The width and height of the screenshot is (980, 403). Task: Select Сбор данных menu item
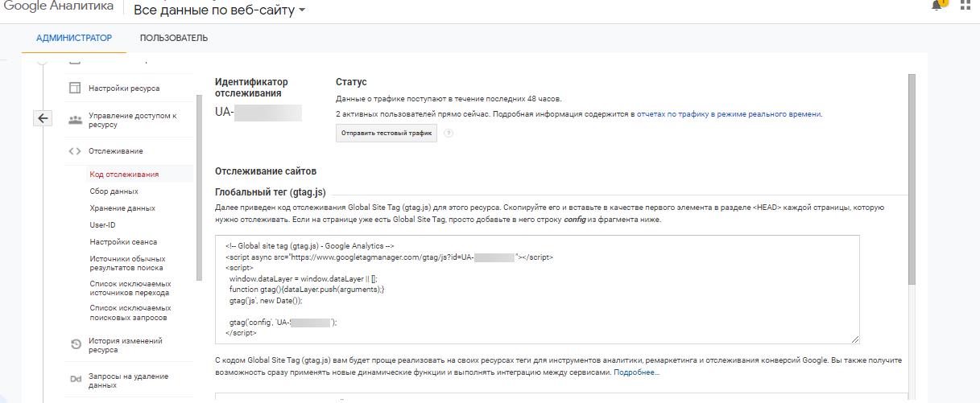pyautogui.click(x=114, y=191)
